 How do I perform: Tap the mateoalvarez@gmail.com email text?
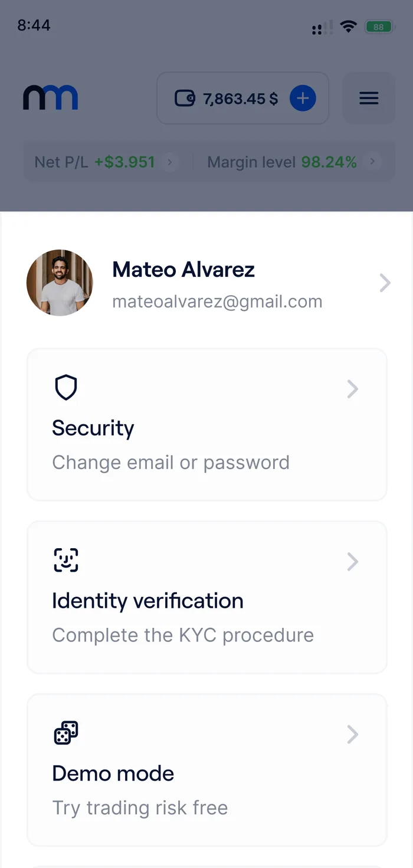coord(218,302)
